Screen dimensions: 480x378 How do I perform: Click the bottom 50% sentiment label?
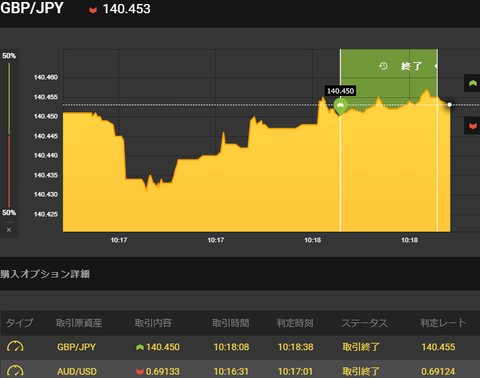click(9, 213)
